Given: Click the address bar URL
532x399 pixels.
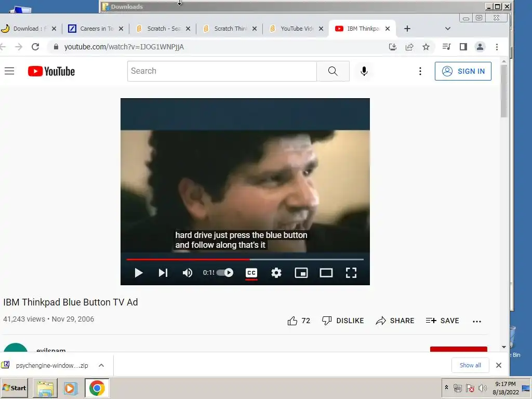Looking at the screenshot, I should pos(124,47).
